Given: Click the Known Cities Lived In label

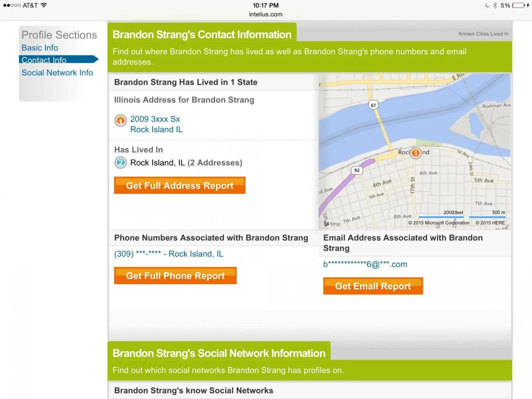Looking at the screenshot, I should (x=483, y=34).
